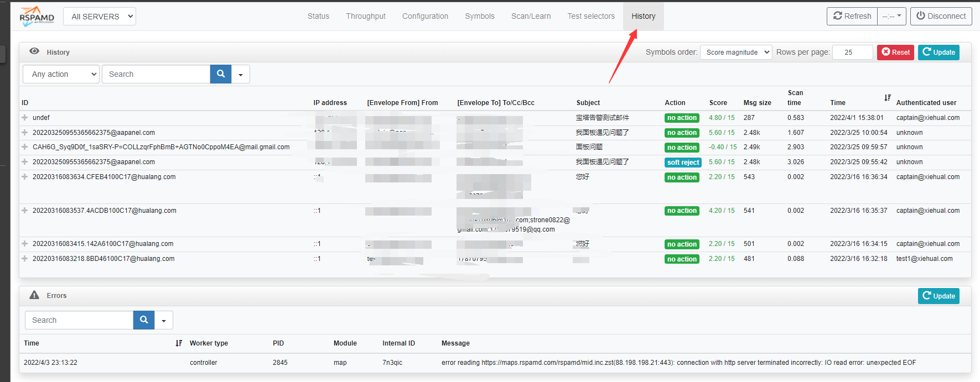The width and height of the screenshot is (980, 382).
Task: Open the Any action filter dropdown
Action: (61, 74)
